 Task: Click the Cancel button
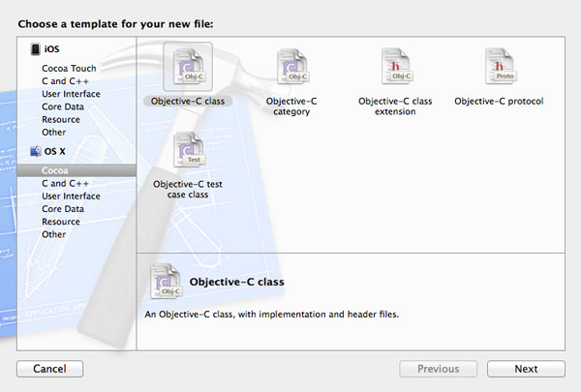point(49,369)
